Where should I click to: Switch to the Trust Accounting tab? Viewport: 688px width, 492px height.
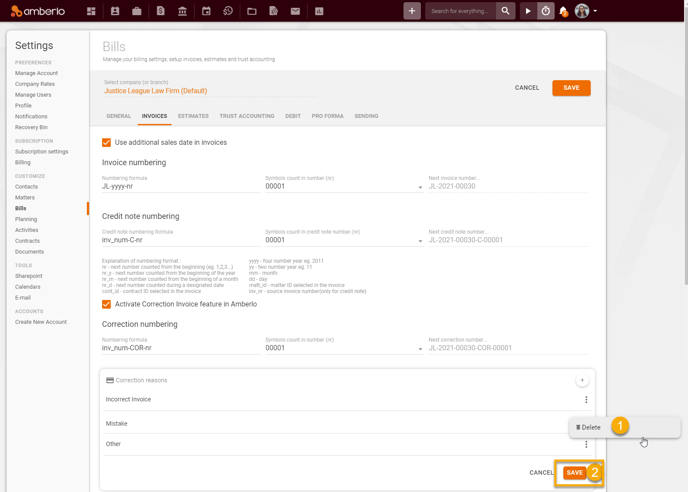(246, 116)
